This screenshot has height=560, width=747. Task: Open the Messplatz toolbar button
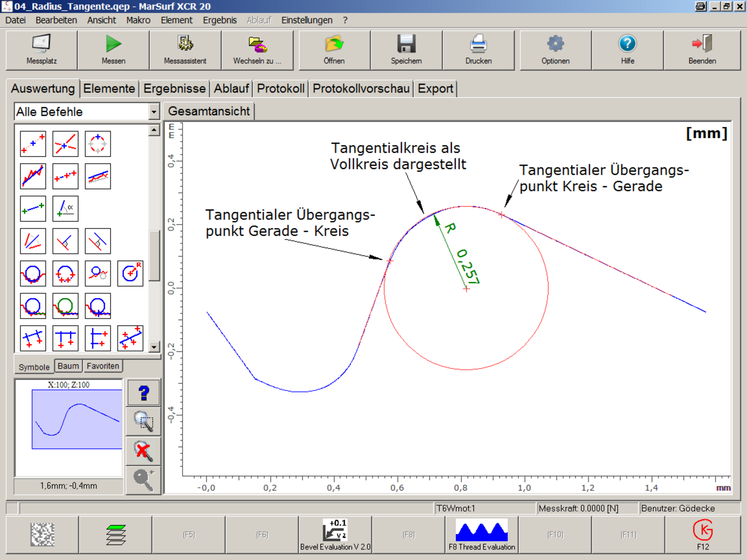pyautogui.click(x=41, y=50)
